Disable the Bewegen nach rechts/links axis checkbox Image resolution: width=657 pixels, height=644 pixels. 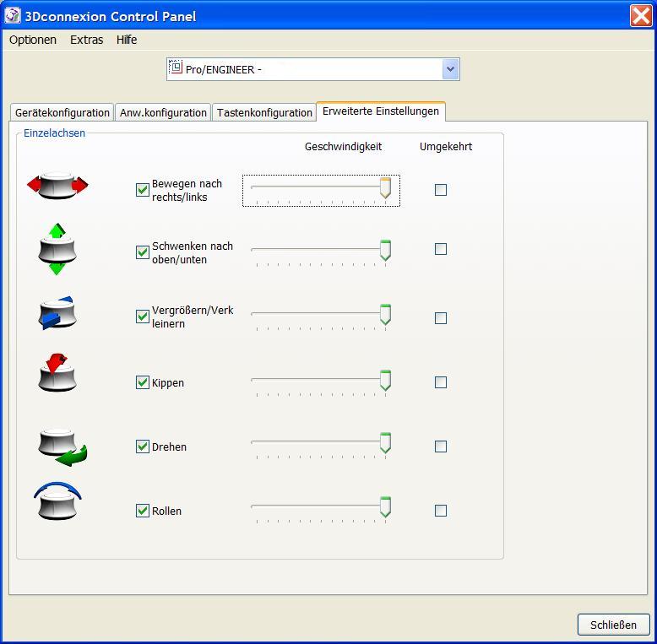point(143,190)
